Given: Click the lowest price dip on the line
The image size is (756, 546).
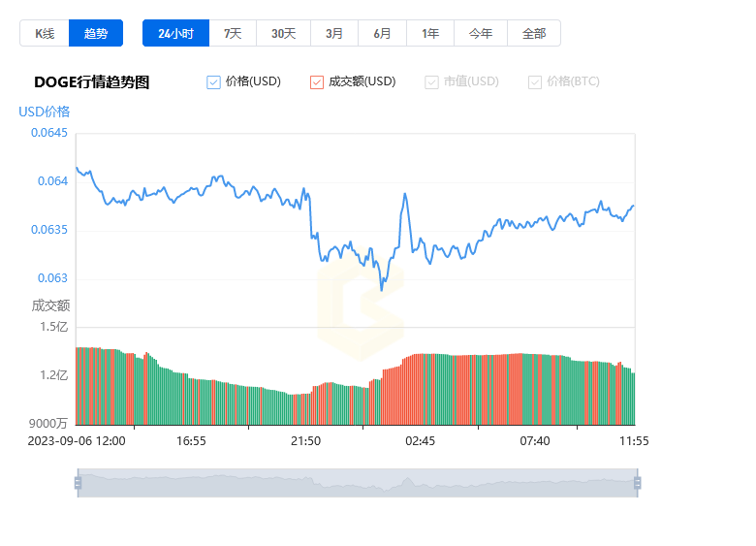Looking at the screenshot, I should pyautogui.click(x=382, y=289).
